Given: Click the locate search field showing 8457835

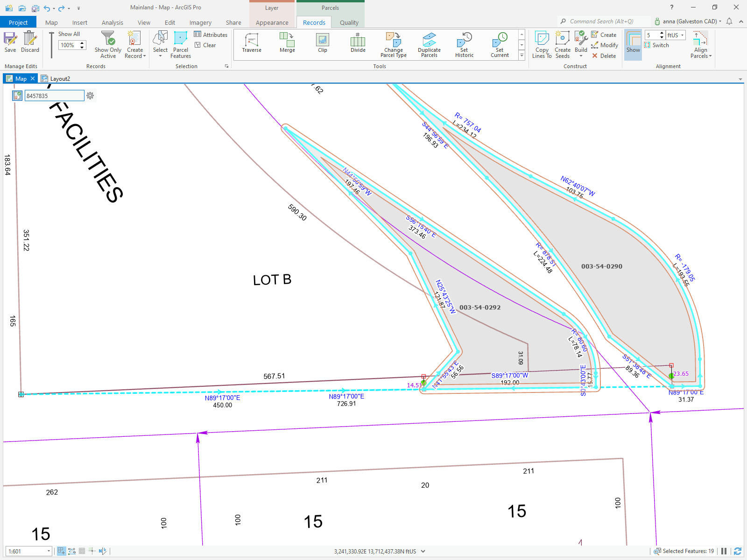Looking at the screenshot, I should coord(54,96).
